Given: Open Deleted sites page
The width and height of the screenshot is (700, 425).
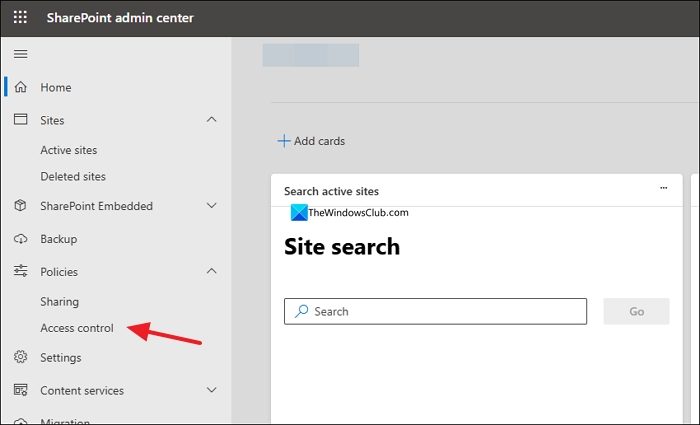Looking at the screenshot, I should (73, 176).
